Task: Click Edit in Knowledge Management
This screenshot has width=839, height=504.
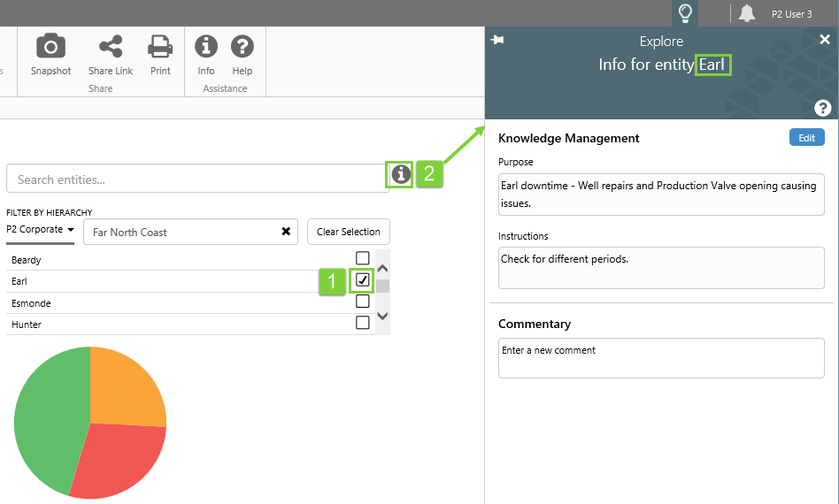Action: tap(806, 138)
